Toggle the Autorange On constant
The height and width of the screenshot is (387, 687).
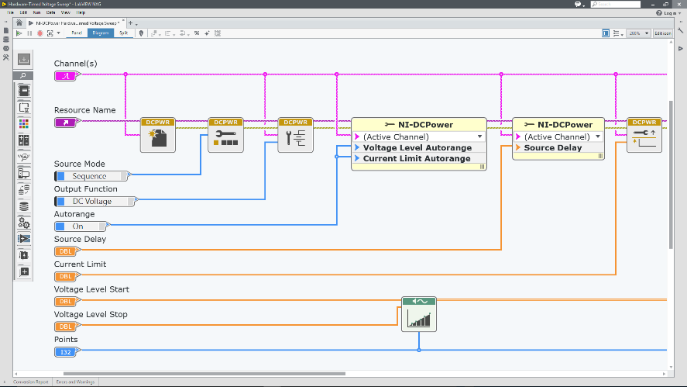(x=81, y=227)
